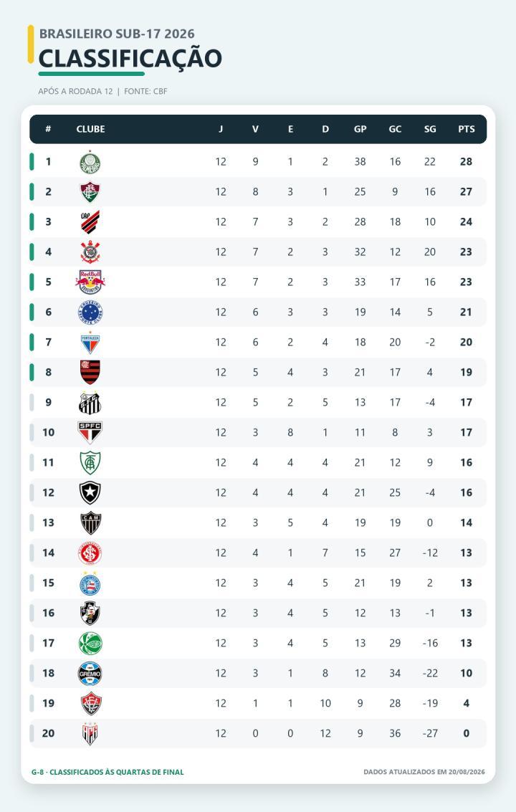Select the Grêmio logo in 18th place
This screenshot has height=812, width=516.
(90, 673)
